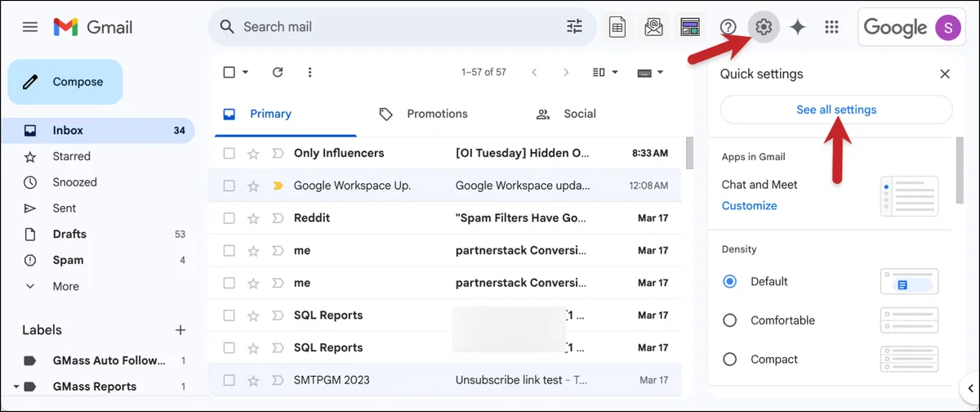The image size is (980, 412).
Task: Choose the Comfortable density option
Action: (730, 320)
